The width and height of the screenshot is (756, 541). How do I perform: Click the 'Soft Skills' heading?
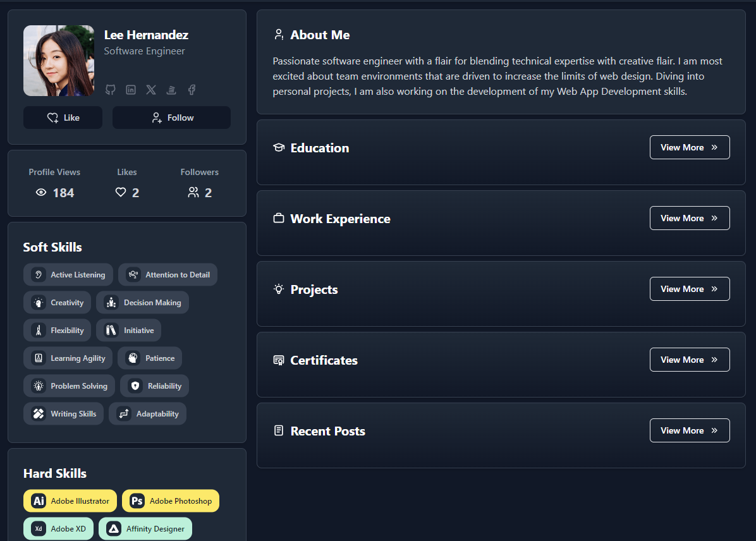pos(52,247)
